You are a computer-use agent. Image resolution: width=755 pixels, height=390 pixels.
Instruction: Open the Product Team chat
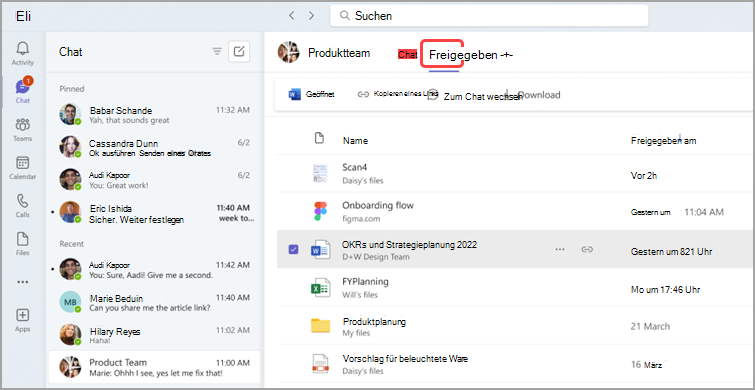pyautogui.click(x=155, y=367)
